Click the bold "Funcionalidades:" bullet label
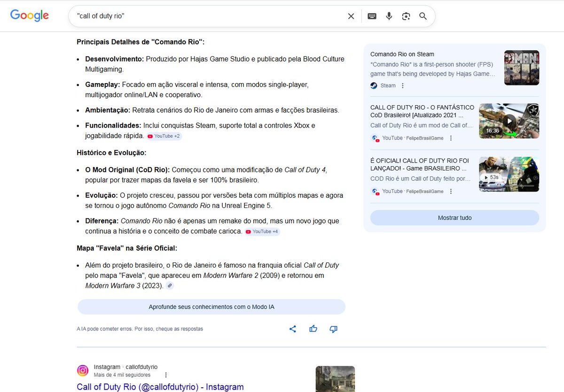This screenshot has height=392, width=564. point(113,125)
